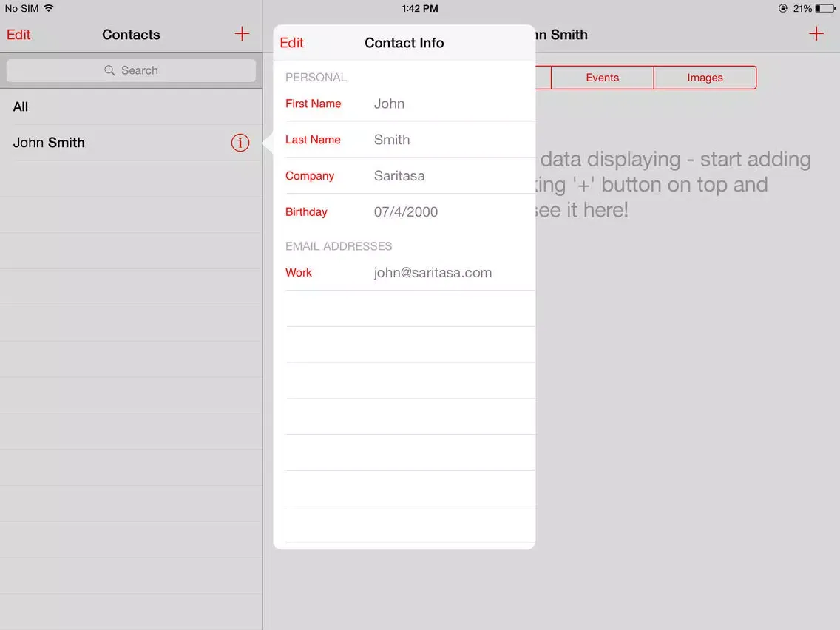Viewport: 840px width, 630px height.
Task: Tap the Work email label
Action: pyautogui.click(x=299, y=273)
